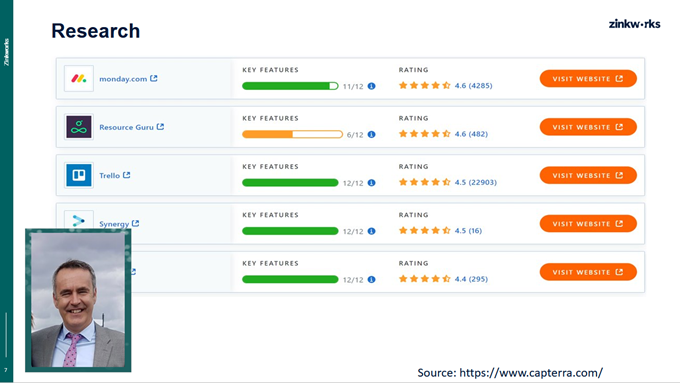Click the Synergy logo icon
The image size is (680, 383).
tap(78, 220)
